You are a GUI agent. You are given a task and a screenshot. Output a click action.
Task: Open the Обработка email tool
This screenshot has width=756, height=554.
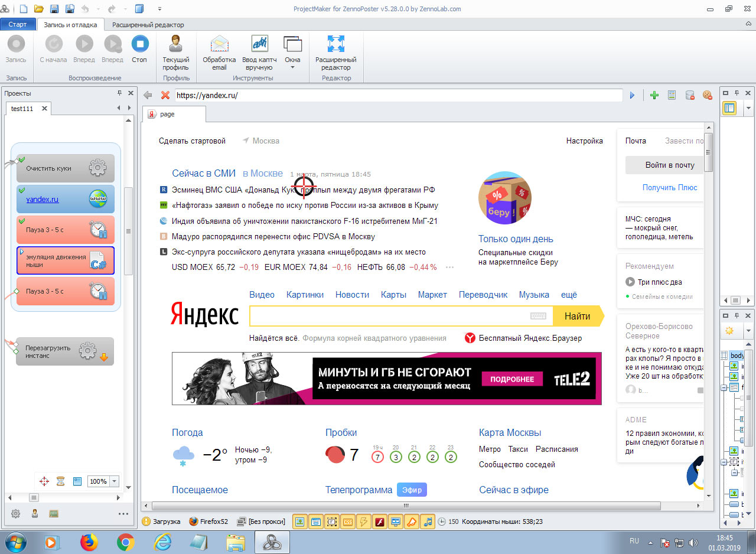click(219, 52)
